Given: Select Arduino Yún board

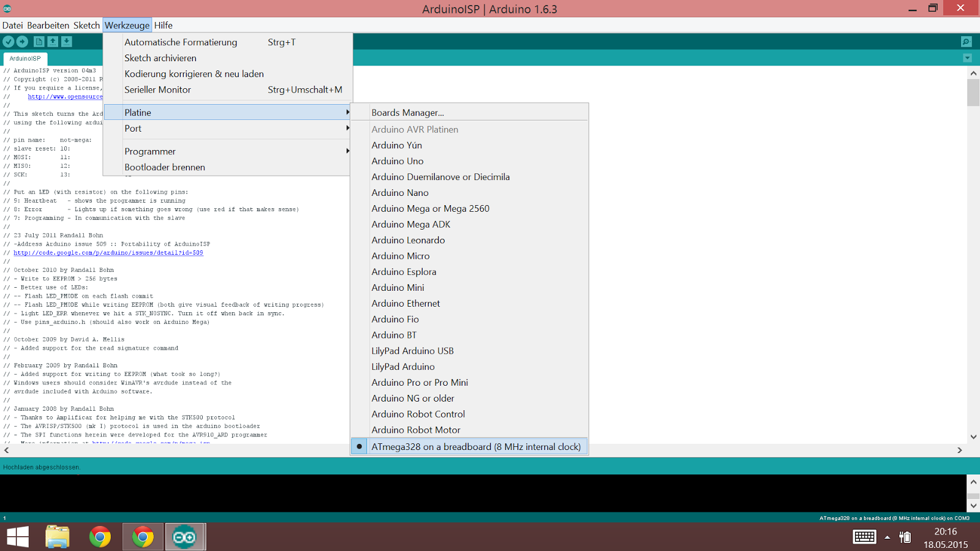Looking at the screenshot, I should tap(469, 145).
